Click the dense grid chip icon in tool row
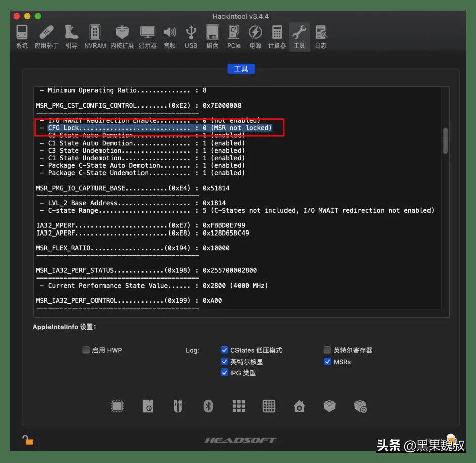Screen dimensions: 476x463 point(269,406)
